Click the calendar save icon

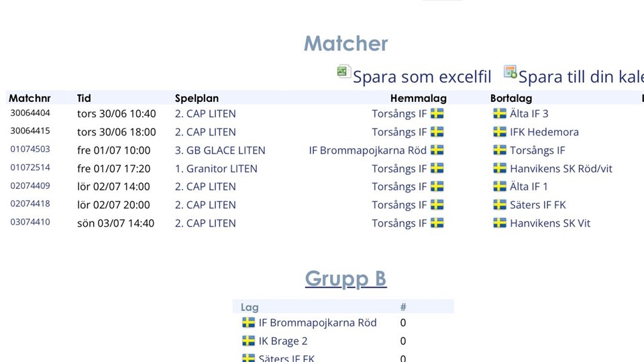coord(511,72)
